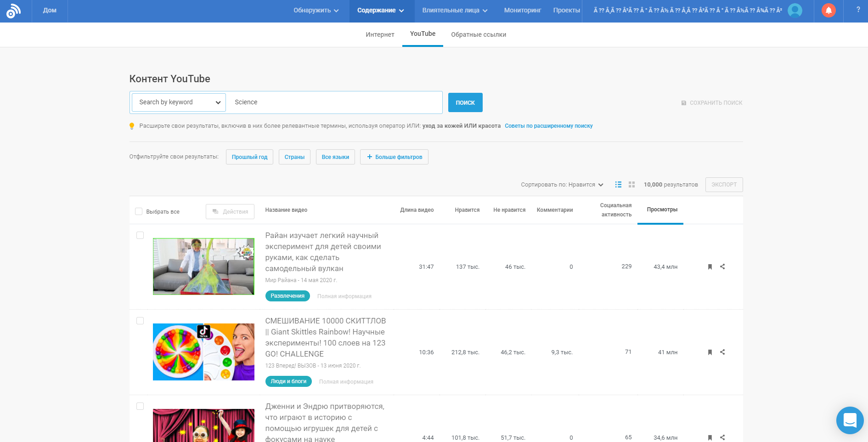Open the help question mark
Screen dimensions: 868x442
click(x=858, y=10)
